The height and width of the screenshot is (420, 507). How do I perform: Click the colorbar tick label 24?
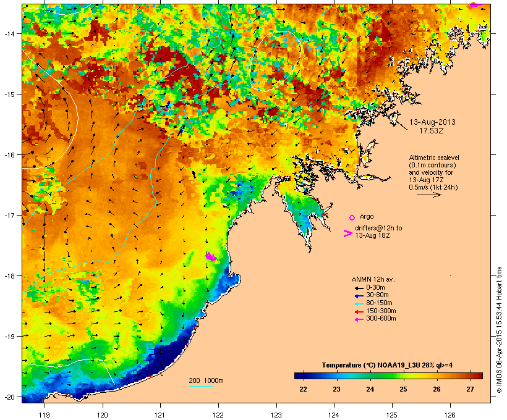tap(370, 389)
